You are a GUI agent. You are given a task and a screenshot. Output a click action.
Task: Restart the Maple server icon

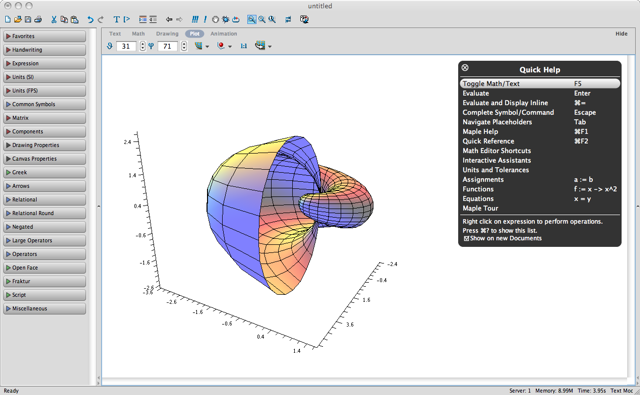(236, 19)
